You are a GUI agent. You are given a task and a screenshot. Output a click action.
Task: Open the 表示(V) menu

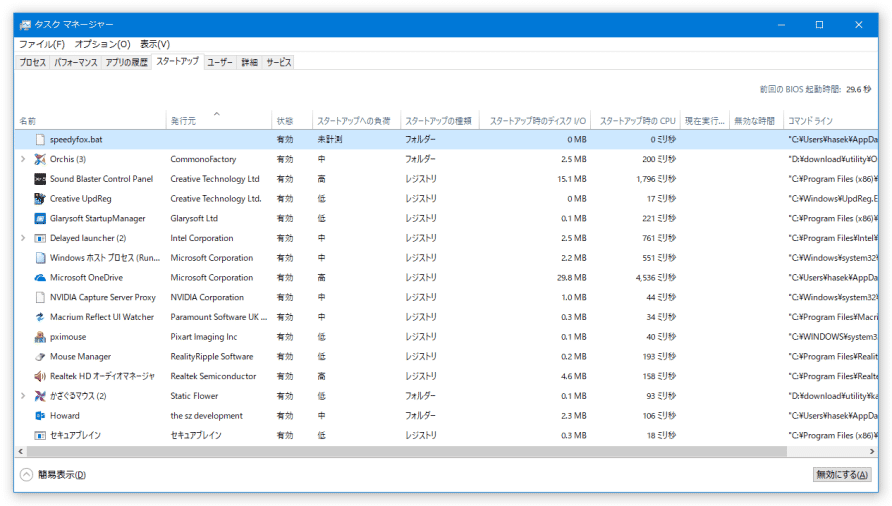[155, 44]
